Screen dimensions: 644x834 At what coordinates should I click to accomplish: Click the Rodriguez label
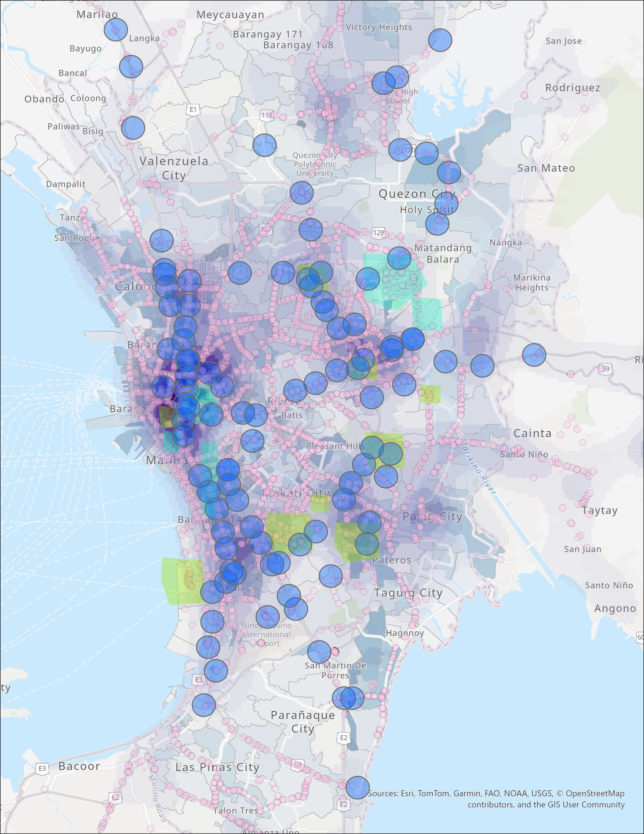pyautogui.click(x=573, y=88)
